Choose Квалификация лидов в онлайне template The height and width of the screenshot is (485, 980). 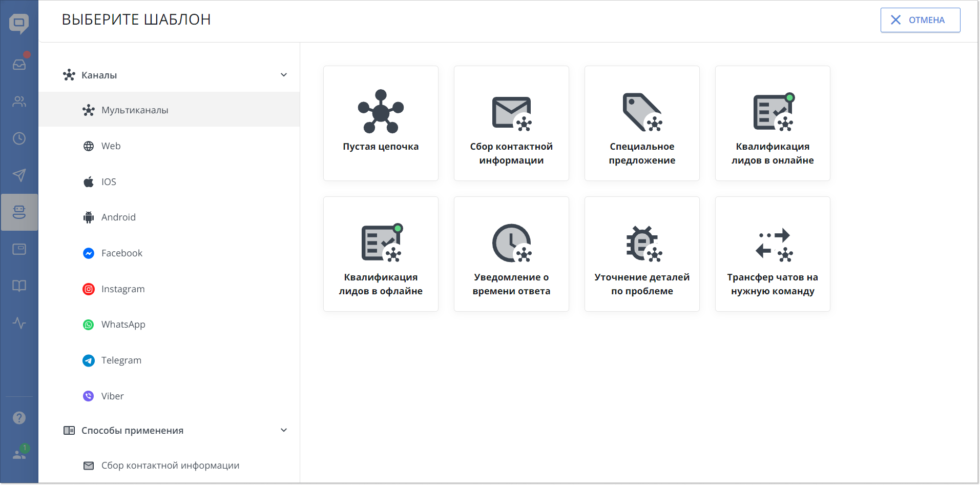click(x=773, y=123)
